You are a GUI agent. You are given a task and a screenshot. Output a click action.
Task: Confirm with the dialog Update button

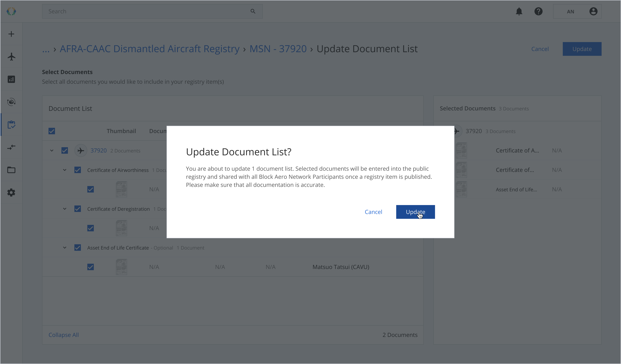point(415,212)
